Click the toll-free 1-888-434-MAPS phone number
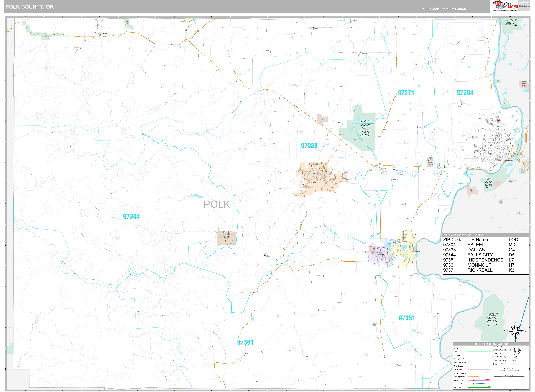The height and width of the screenshot is (392, 535). click(x=523, y=3)
